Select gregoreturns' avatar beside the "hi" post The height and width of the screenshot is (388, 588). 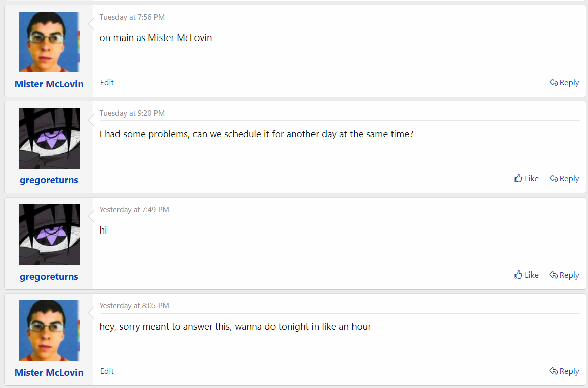(49, 235)
